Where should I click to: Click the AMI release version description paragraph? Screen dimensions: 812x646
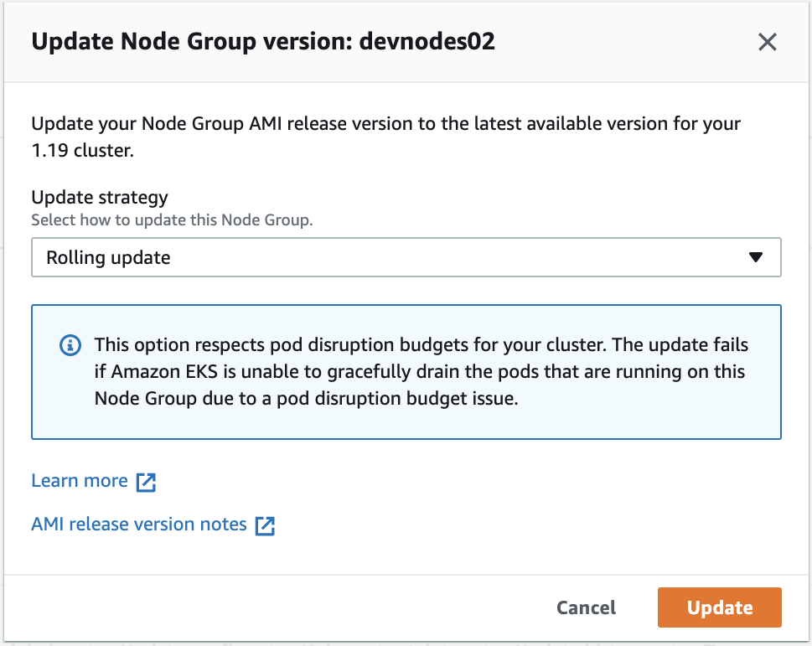coord(385,125)
